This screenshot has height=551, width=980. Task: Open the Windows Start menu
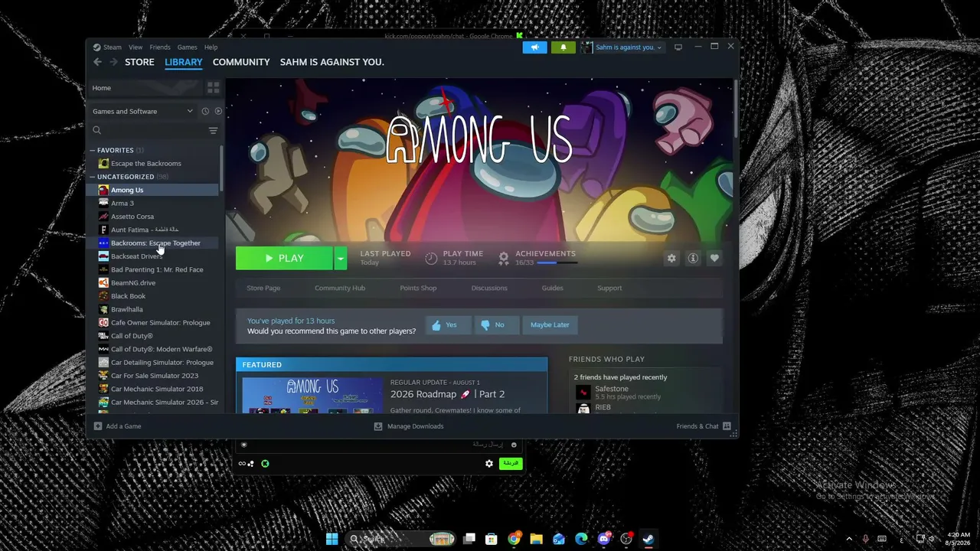pyautogui.click(x=332, y=539)
